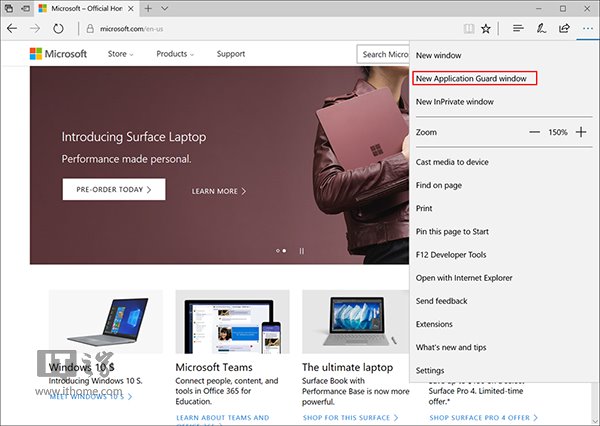Screen dimensions: 600x426
Task: Open the web note pen icon
Action: coord(541,28)
